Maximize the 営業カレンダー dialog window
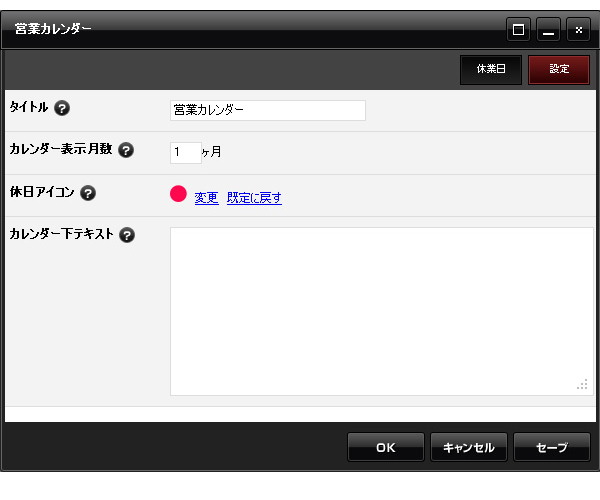This screenshot has width=600, height=500. [x=518, y=29]
